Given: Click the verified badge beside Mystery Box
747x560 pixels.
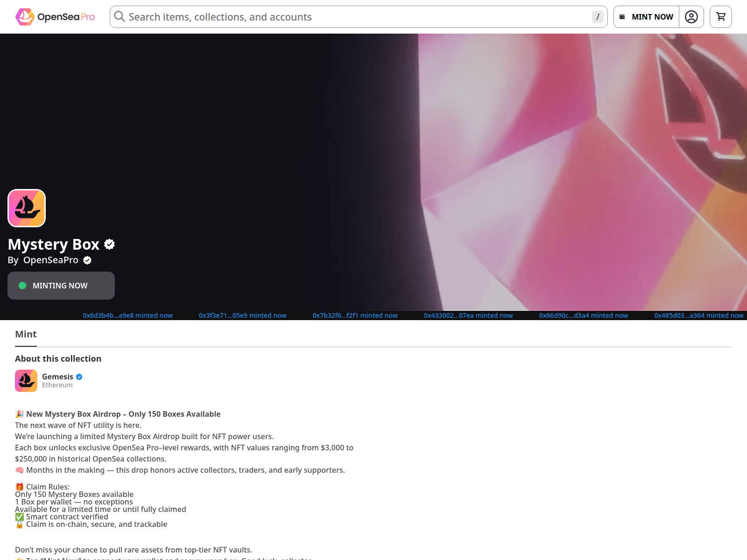Looking at the screenshot, I should [x=110, y=244].
